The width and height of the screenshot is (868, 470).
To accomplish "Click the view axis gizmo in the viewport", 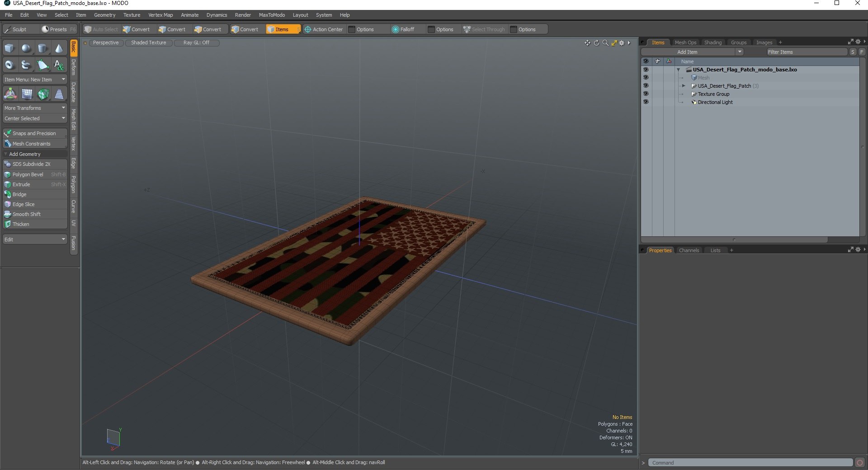I will click(114, 439).
